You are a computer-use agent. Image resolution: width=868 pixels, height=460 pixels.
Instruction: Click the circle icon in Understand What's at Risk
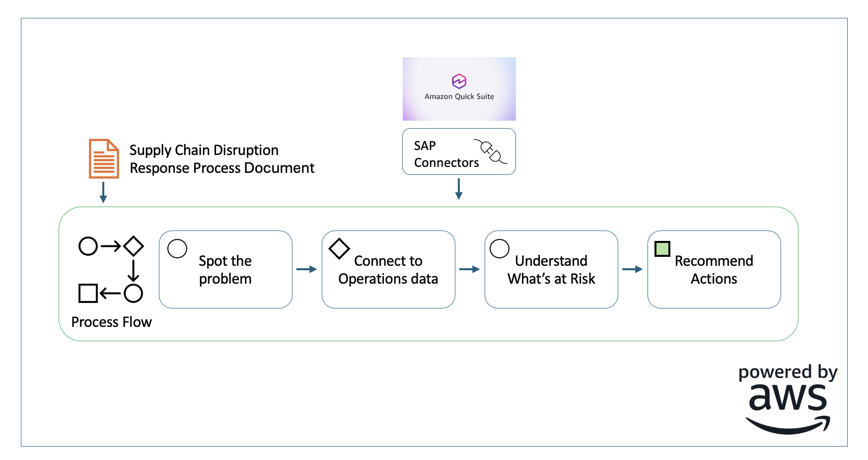point(500,248)
